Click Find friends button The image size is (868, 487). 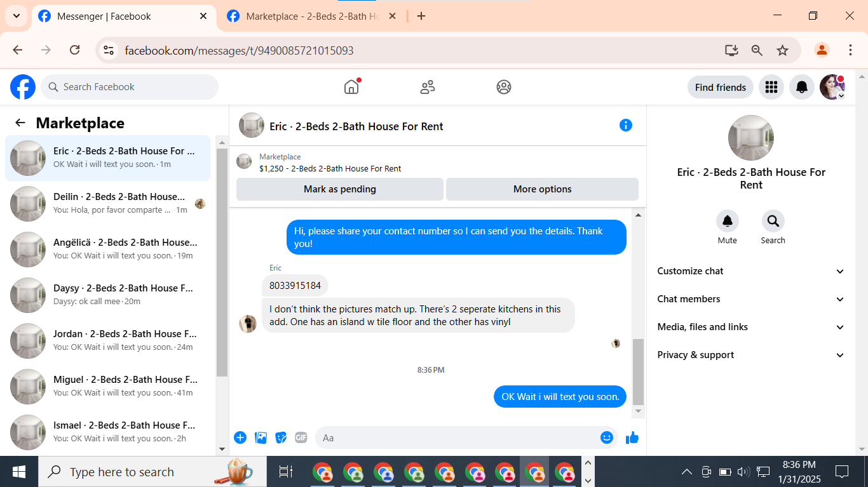point(721,87)
